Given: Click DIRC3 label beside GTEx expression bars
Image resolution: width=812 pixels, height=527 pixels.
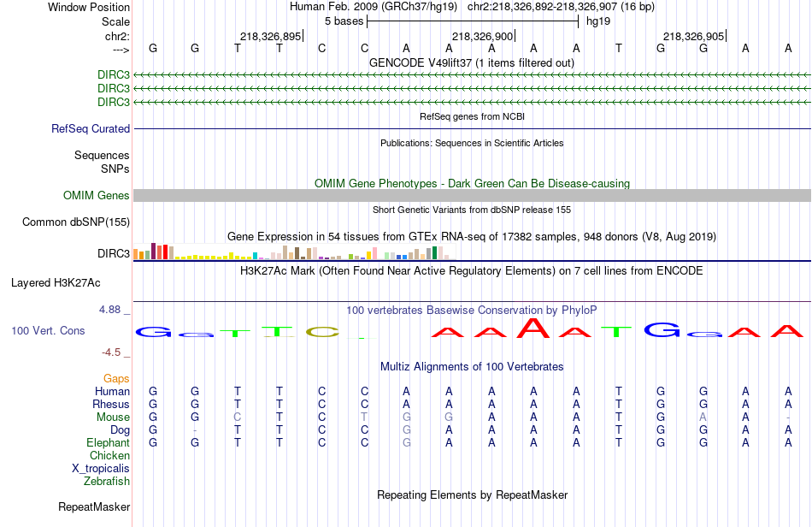Looking at the screenshot, I should [x=114, y=253].
